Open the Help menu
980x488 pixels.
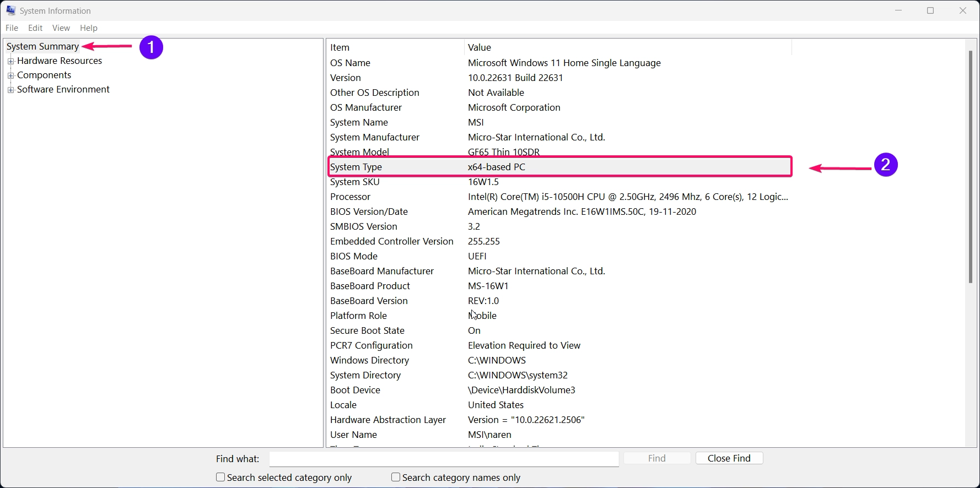pyautogui.click(x=88, y=28)
